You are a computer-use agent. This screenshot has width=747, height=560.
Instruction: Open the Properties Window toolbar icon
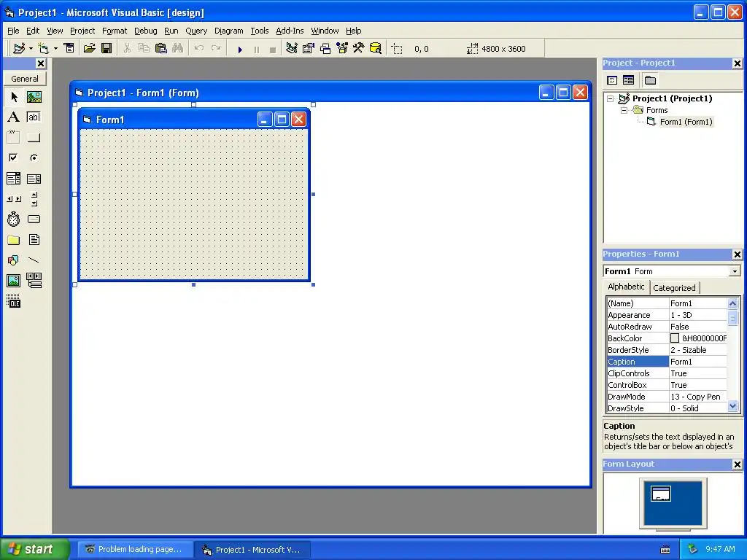coord(309,49)
